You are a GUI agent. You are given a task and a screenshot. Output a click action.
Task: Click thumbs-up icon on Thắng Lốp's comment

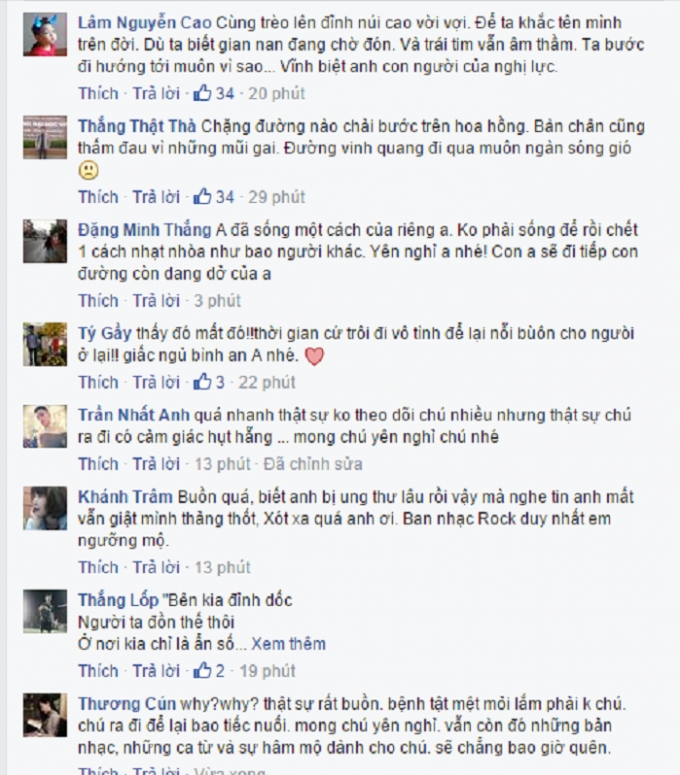[202, 670]
